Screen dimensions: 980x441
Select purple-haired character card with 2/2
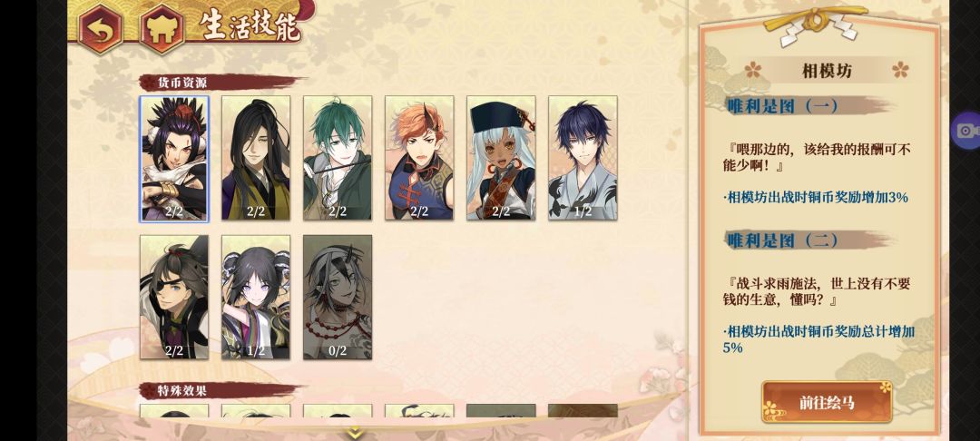tap(174, 158)
